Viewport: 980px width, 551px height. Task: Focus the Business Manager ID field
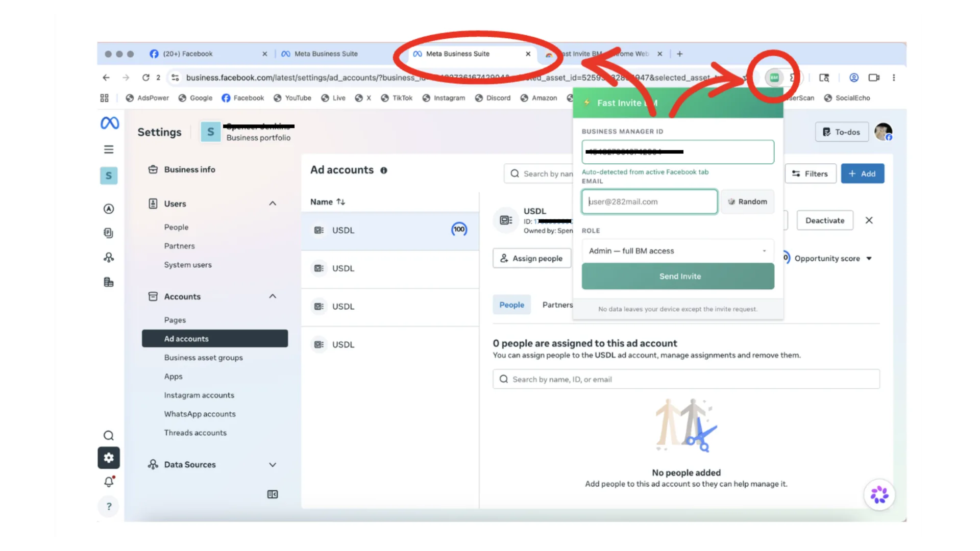[x=678, y=152]
